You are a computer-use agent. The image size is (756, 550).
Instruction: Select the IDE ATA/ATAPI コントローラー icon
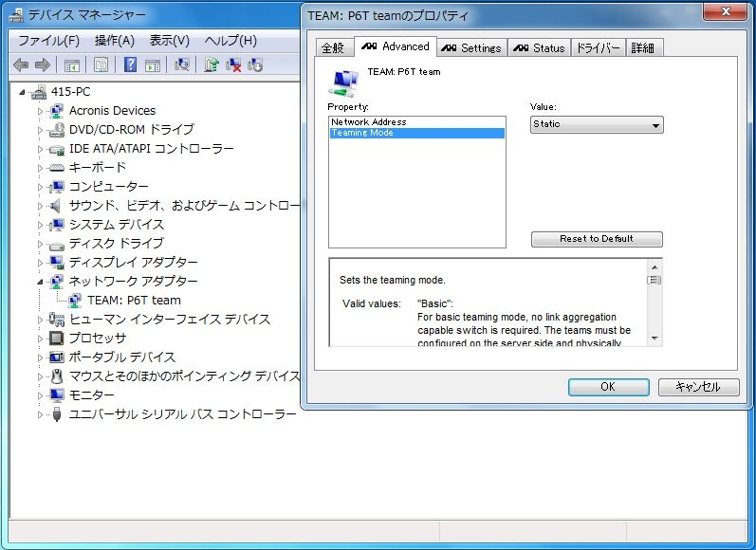coord(56,149)
